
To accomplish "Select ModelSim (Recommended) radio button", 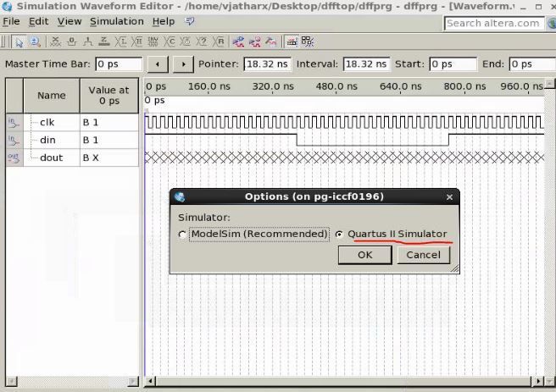I will [182, 235].
